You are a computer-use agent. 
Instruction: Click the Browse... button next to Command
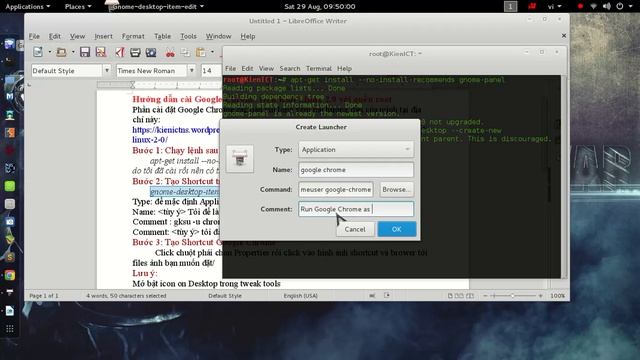396,189
